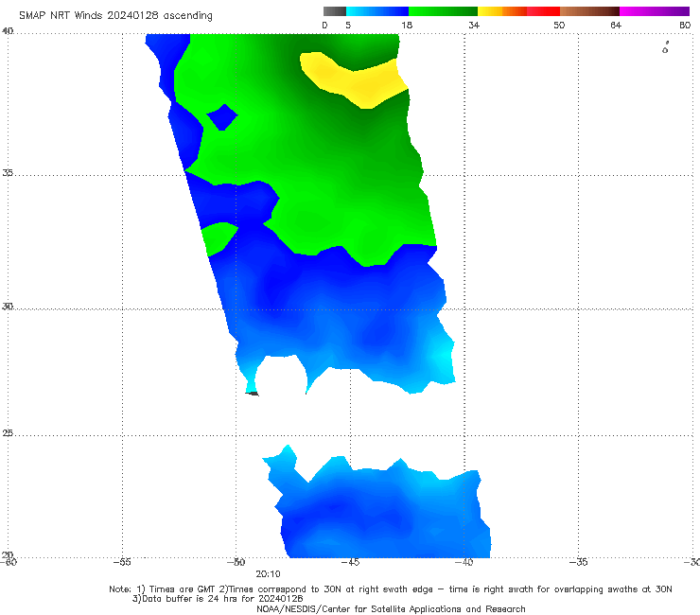Screen dimensions: 700x615
Task: Click the 'NOAA/NESDIS/Center for Satellite Applications and Research' credit
Action: point(391,609)
